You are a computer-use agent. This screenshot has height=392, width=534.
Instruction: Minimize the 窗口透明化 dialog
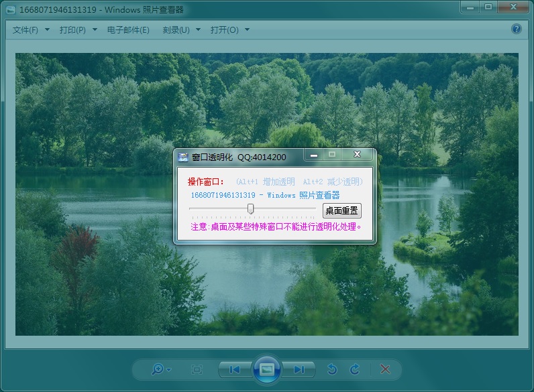pos(314,155)
